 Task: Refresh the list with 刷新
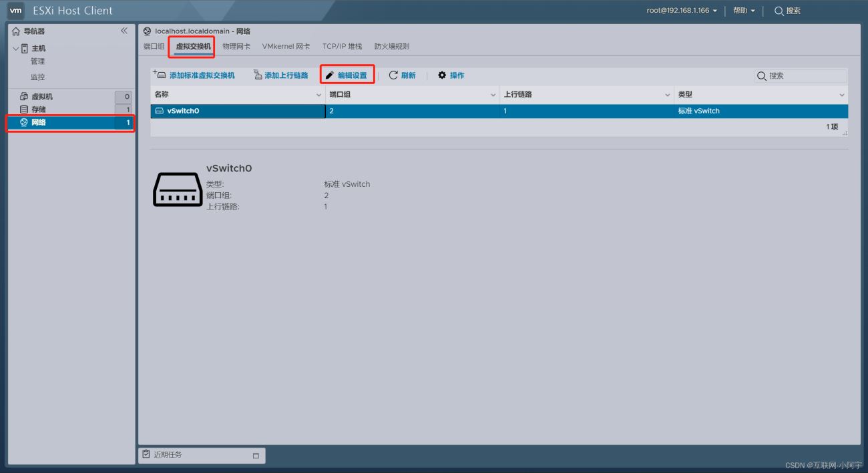click(402, 75)
